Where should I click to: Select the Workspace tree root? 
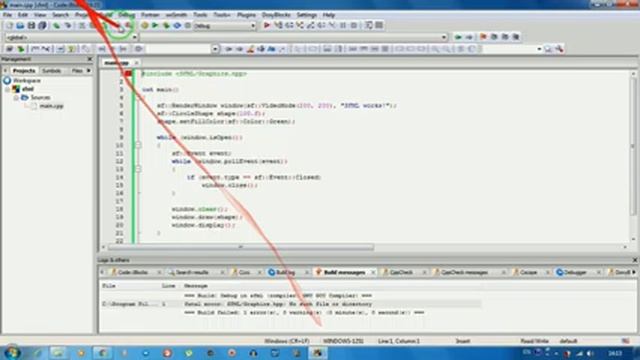click(x=27, y=81)
